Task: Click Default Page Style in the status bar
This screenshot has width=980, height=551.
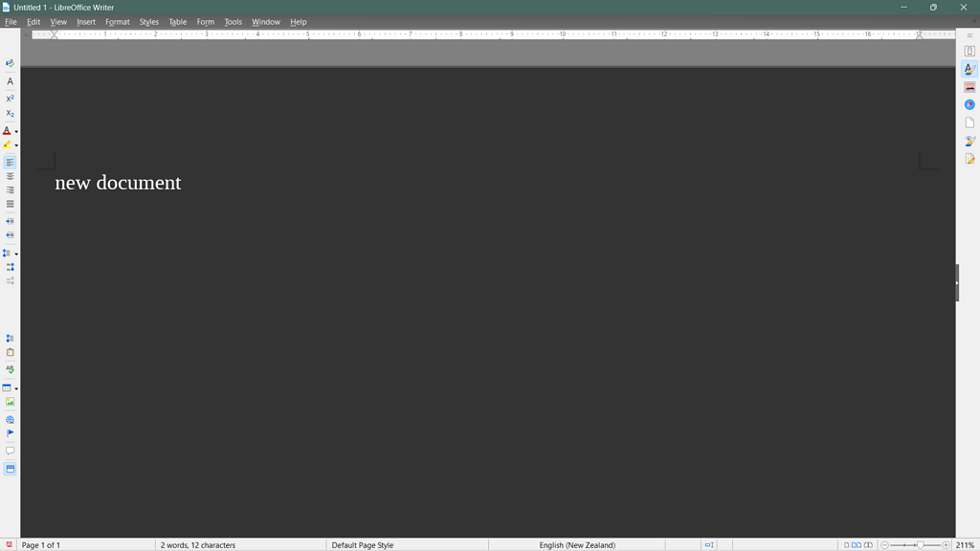Action: click(x=362, y=544)
